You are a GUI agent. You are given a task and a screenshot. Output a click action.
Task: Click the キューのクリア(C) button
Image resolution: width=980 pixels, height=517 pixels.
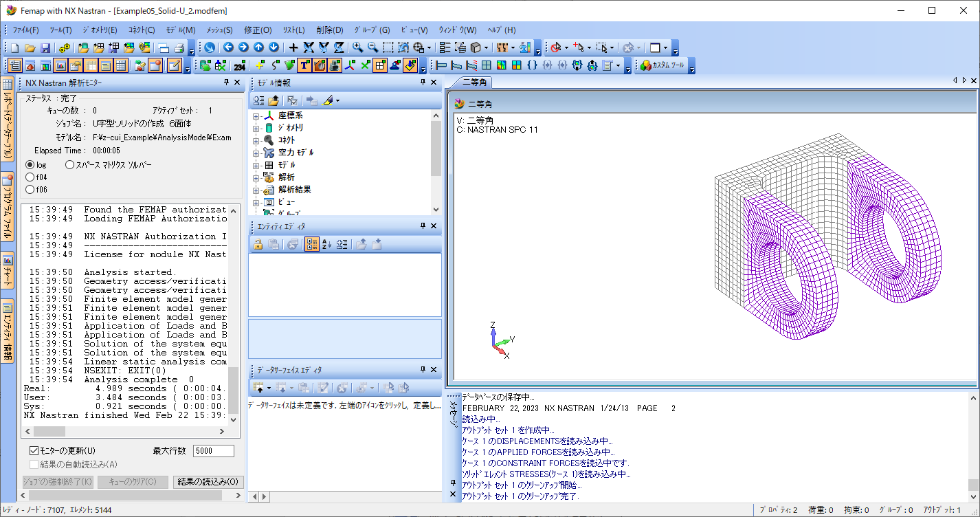pyautogui.click(x=133, y=482)
